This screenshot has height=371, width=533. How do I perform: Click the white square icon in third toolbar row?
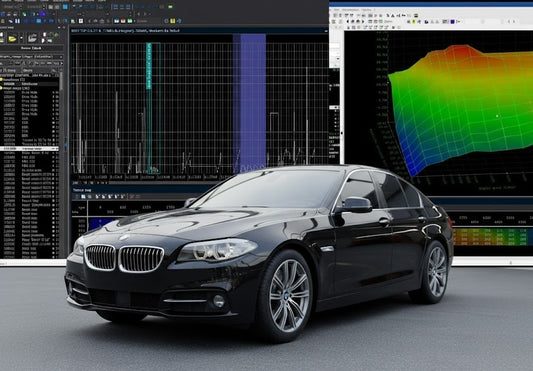pos(81,21)
